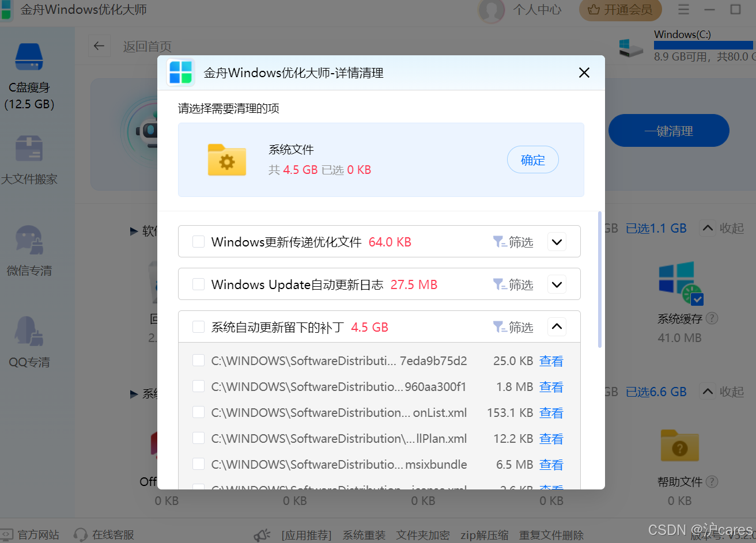Click the Windows(C:) drive icon

pyautogui.click(x=631, y=48)
